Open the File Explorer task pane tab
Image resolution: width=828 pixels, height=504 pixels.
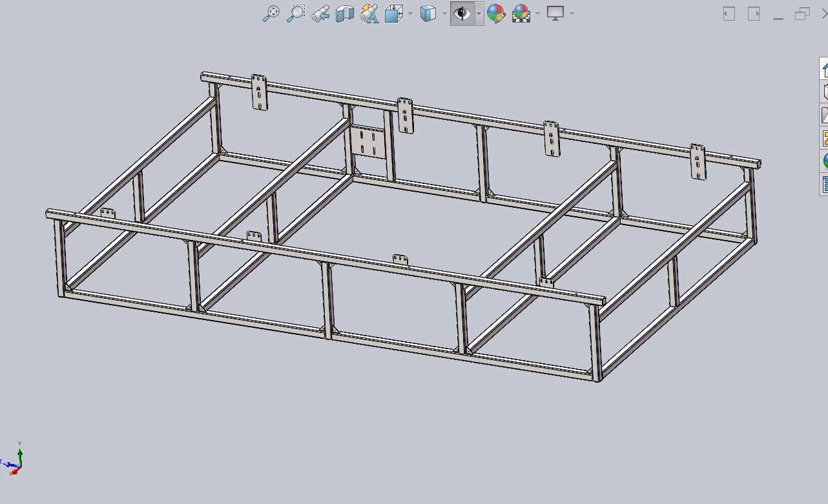coord(824,115)
